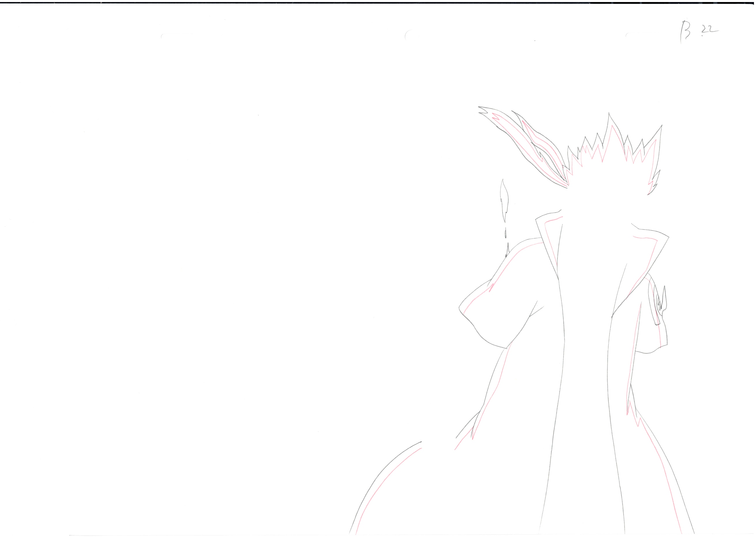Click the right peg hole mark
Image resolution: width=756 pixels, height=538 pixels.
coord(627,35)
